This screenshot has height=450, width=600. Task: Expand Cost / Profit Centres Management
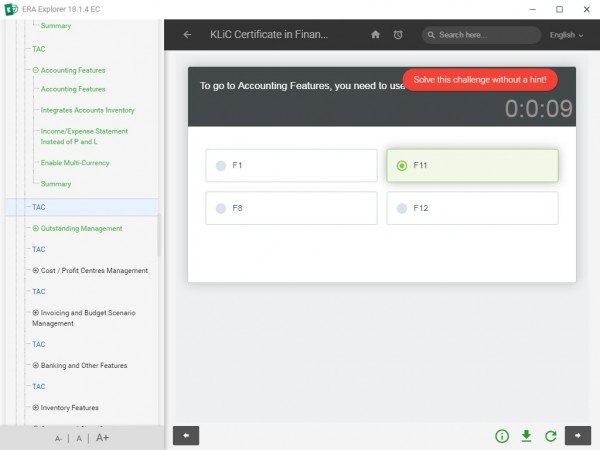point(36,270)
